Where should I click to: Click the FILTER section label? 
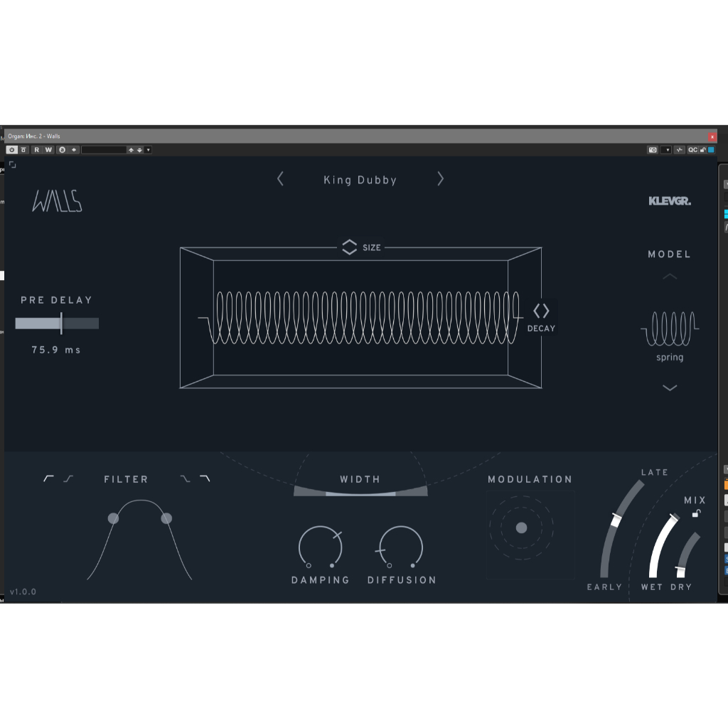pos(126,479)
